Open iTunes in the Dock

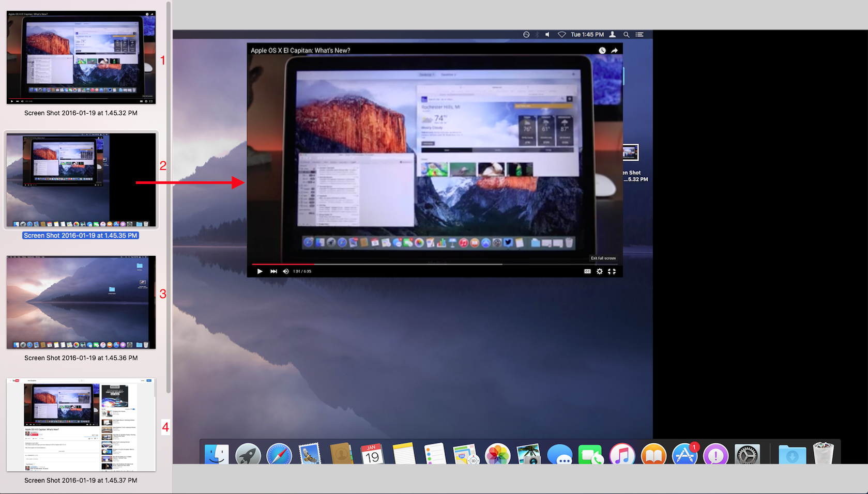coord(622,454)
